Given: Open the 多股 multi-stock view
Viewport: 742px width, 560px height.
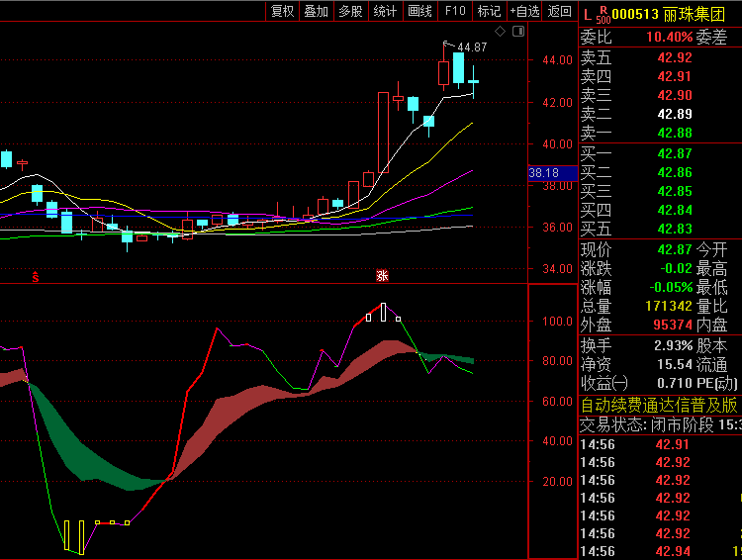Looking at the screenshot, I should (350, 11).
